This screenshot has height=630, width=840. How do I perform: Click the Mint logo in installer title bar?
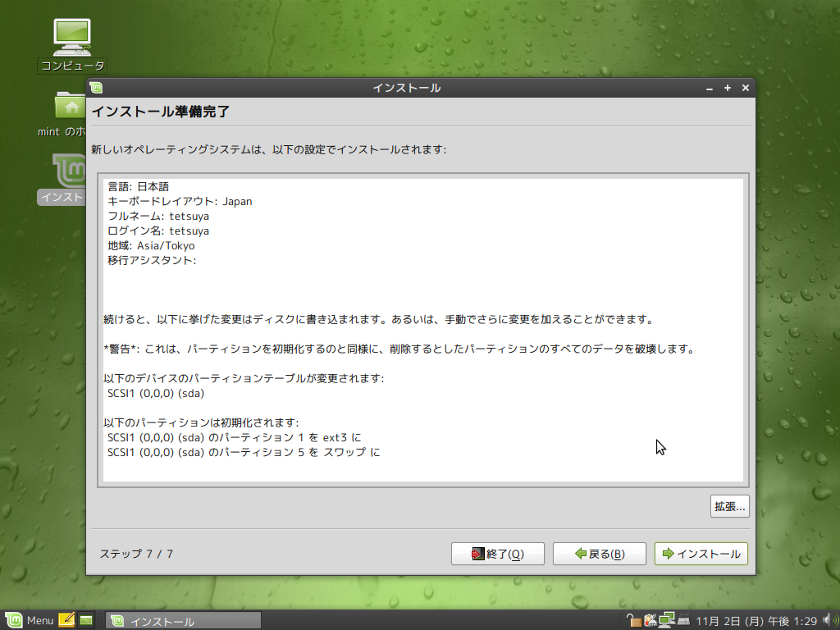pyautogui.click(x=97, y=88)
